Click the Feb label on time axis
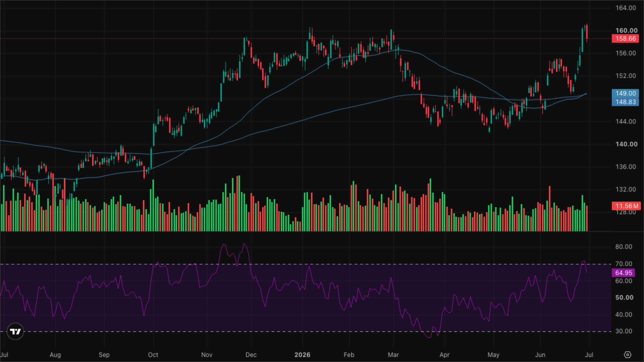Image resolution: width=644 pixels, height=362 pixels. [349, 355]
